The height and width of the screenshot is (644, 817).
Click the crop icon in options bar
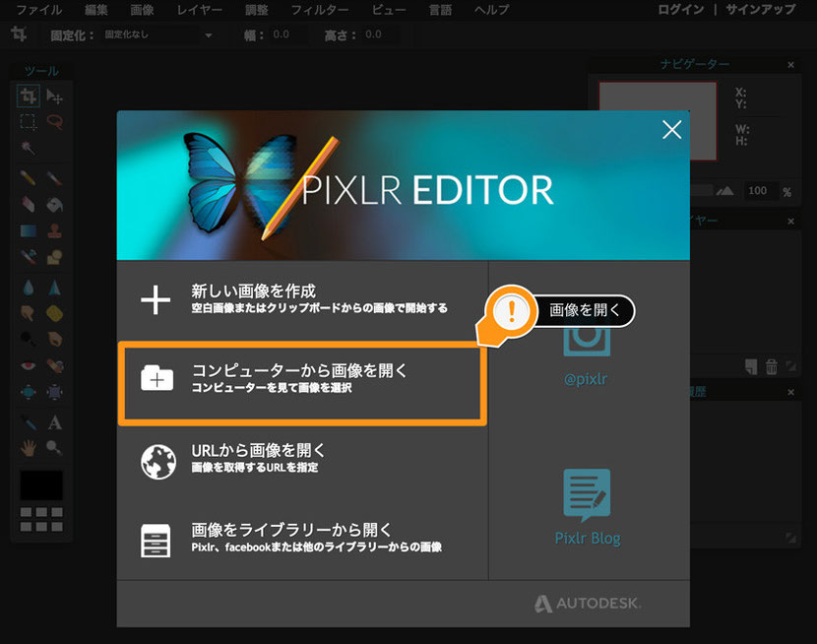tap(19, 34)
